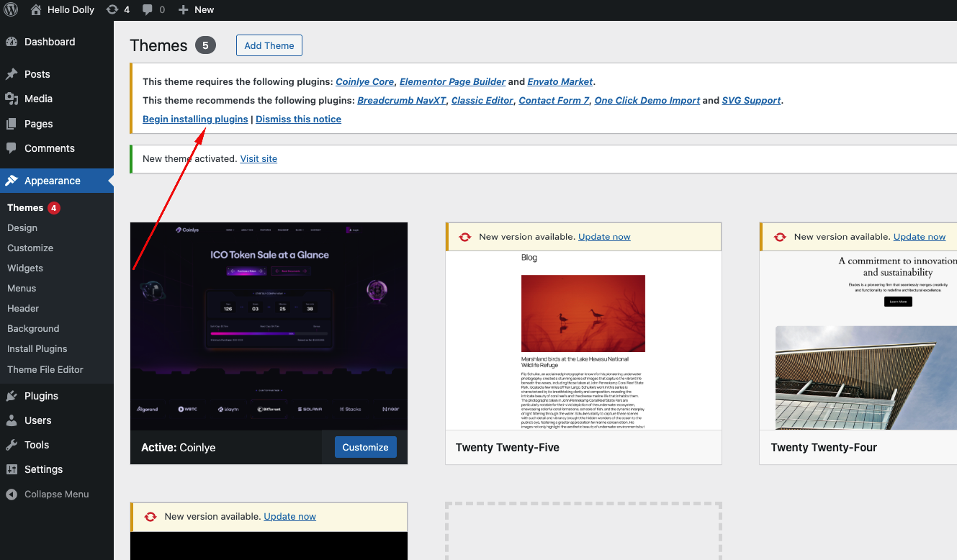Viewport: 957px width, 560px height.
Task: Open the One Click Demo Import link
Action: point(647,100)
